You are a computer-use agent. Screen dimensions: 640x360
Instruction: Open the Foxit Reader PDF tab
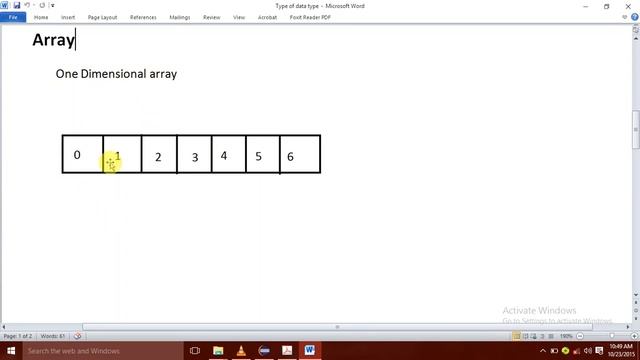click(x=310, y=17)
